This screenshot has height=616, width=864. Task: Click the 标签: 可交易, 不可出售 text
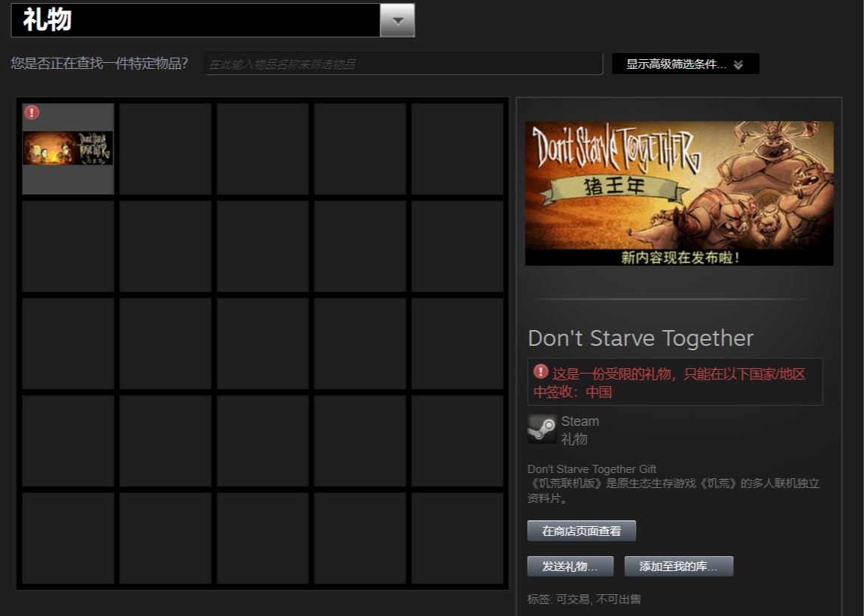[584, 599]
